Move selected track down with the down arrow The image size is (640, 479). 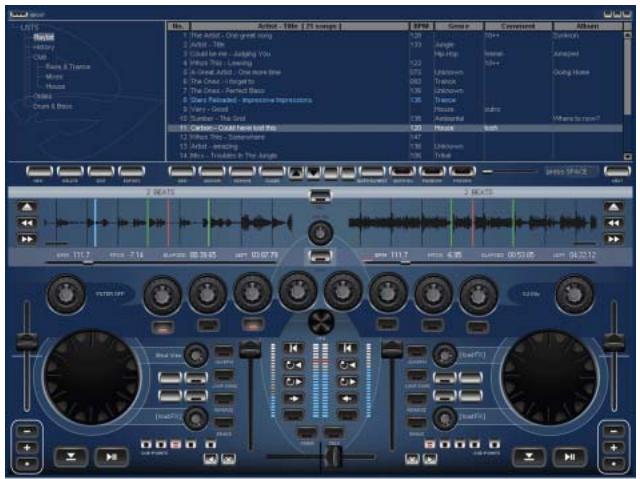tap(313, 172)
